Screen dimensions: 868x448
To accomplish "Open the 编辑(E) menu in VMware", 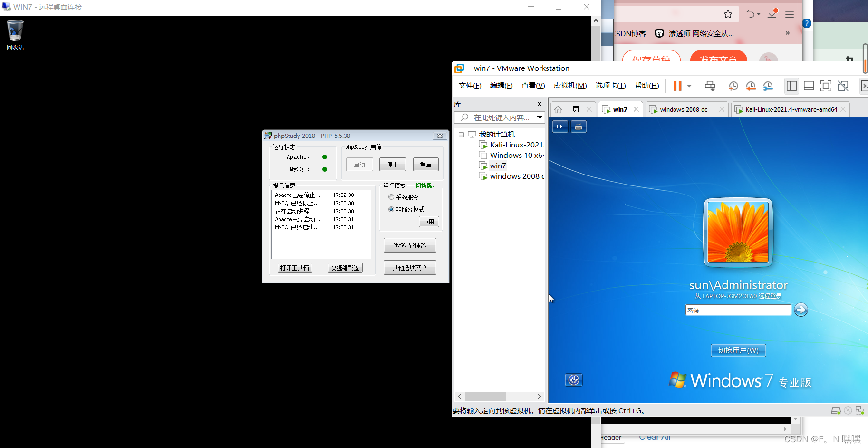I will [501, 86].
